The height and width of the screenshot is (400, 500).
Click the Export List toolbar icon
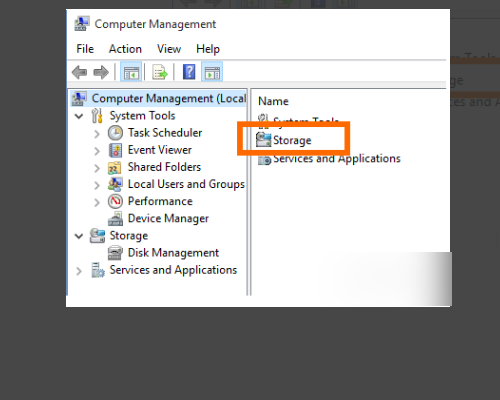[x=160, y=72]
